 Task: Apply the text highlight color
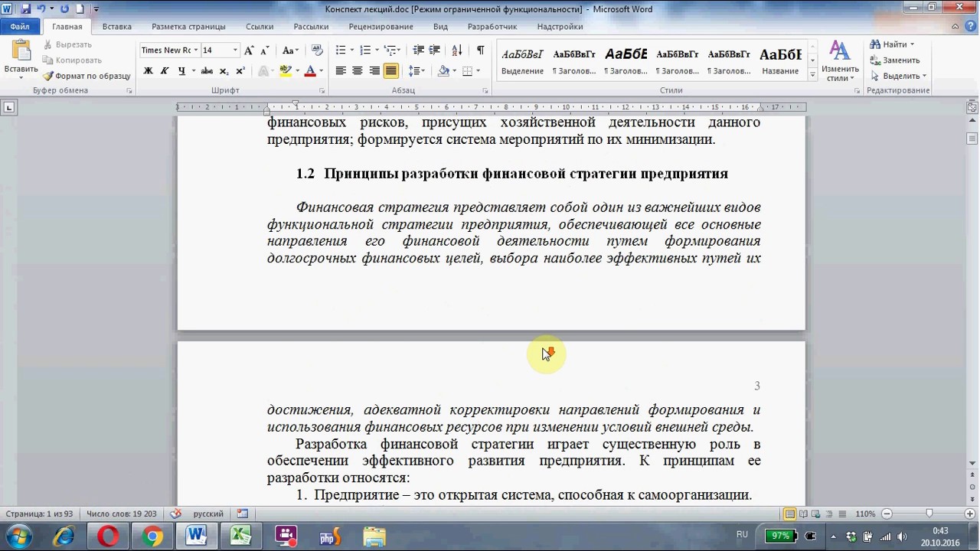(285, 71)
